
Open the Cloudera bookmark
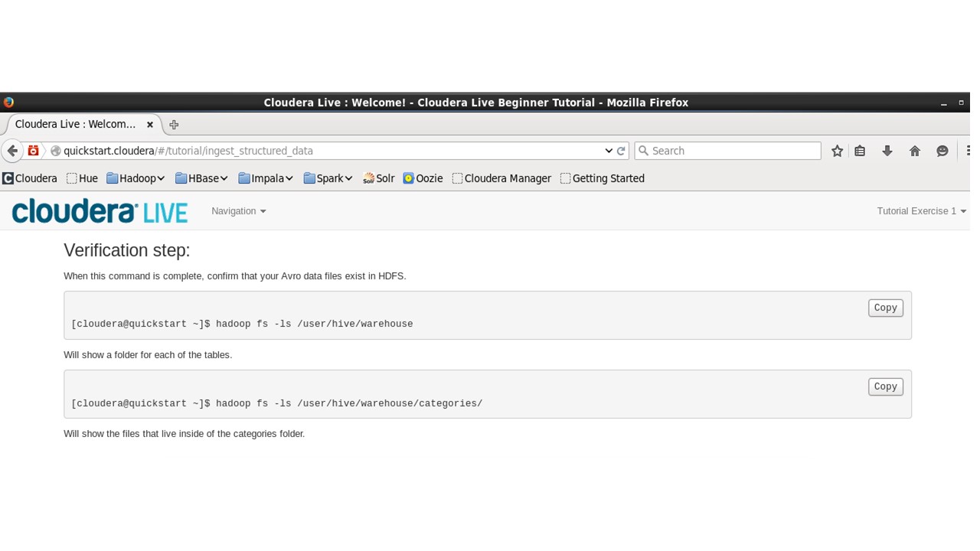point(30,178)
